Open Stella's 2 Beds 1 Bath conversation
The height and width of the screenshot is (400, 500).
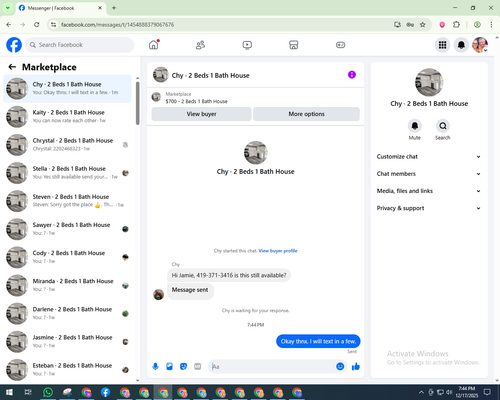click(67, 173)
